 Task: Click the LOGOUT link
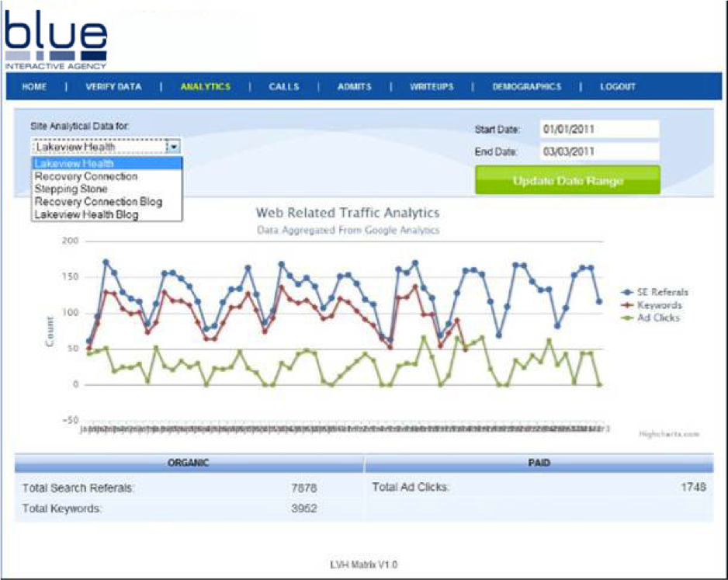[x=617, y=87]
